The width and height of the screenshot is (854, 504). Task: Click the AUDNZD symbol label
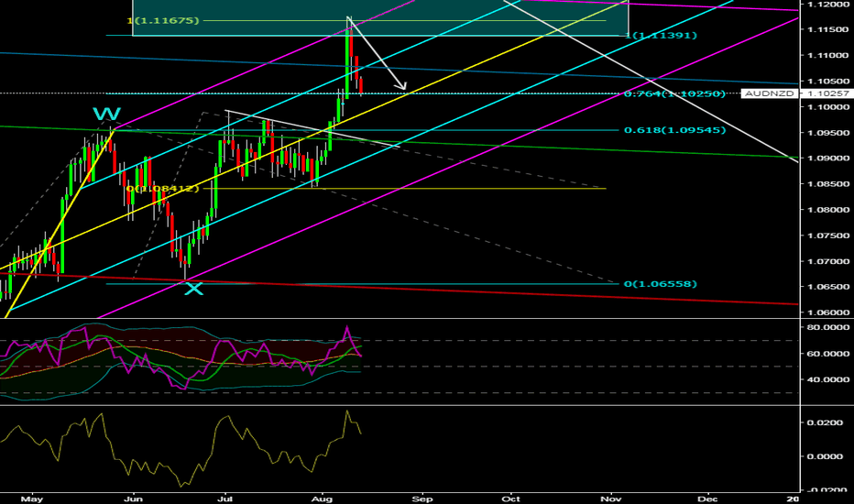[x=769, y=93]
